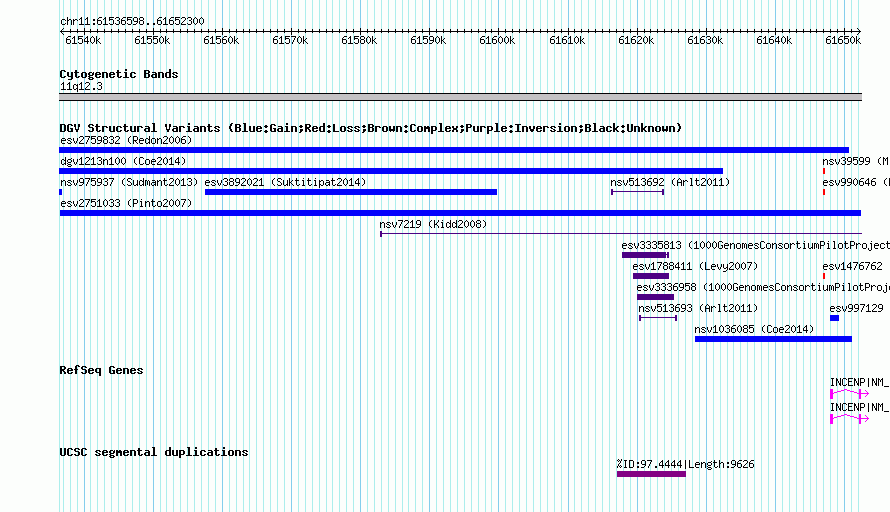Click the esv3892021 (Suktitipat2014) gain bar

pos(351,192)
